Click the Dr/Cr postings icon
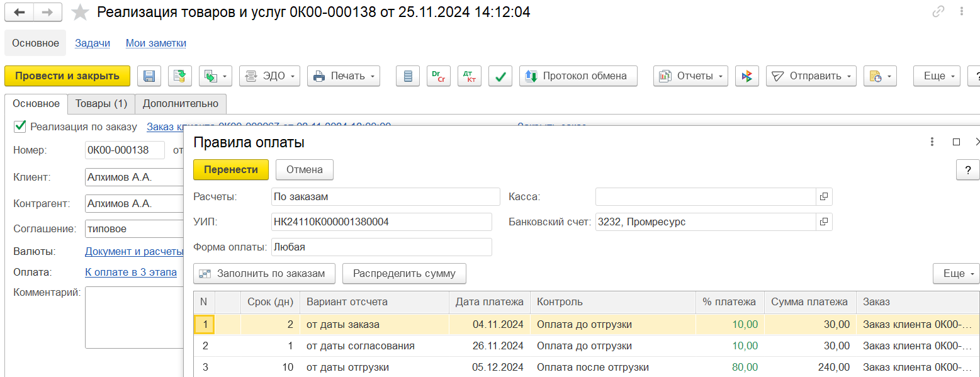Screen dimensions: 980x377 (x=438, y=76)
